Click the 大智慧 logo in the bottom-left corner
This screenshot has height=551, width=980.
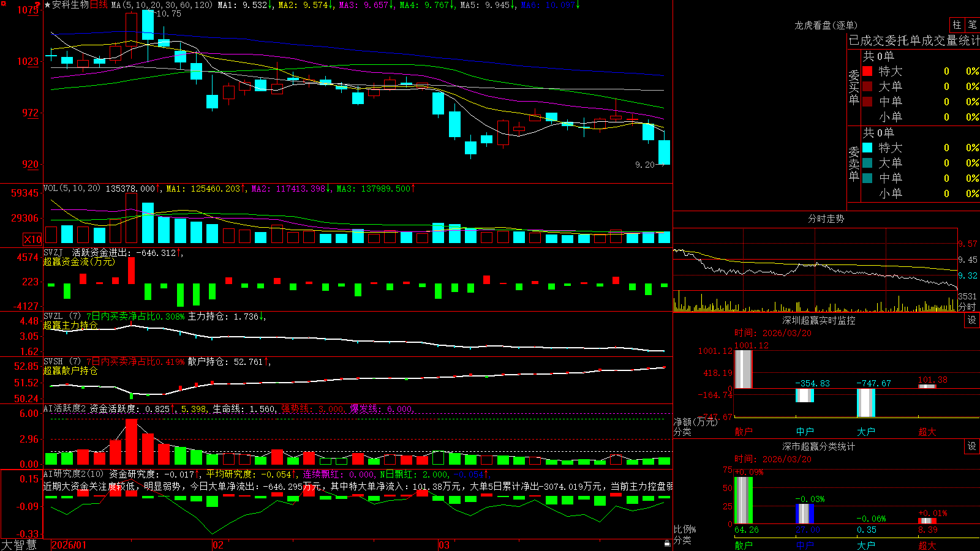coord(19,545)
